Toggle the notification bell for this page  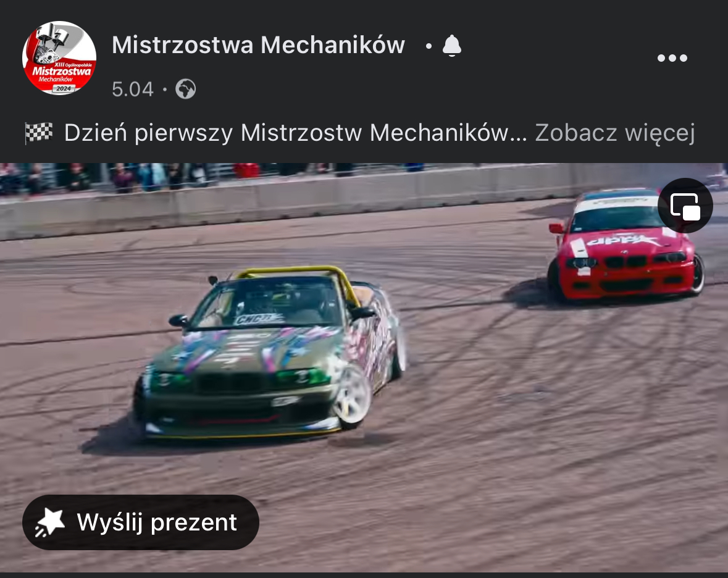coord(452,46)
